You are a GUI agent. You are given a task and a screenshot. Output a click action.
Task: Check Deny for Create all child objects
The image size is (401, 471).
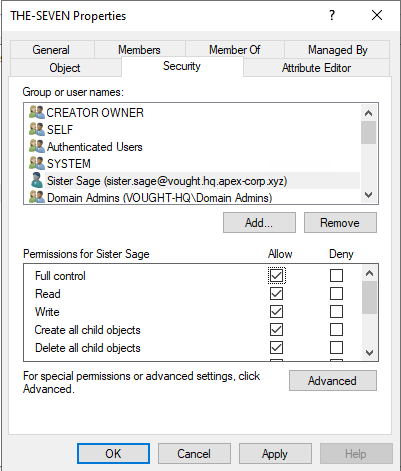[336, 330]
